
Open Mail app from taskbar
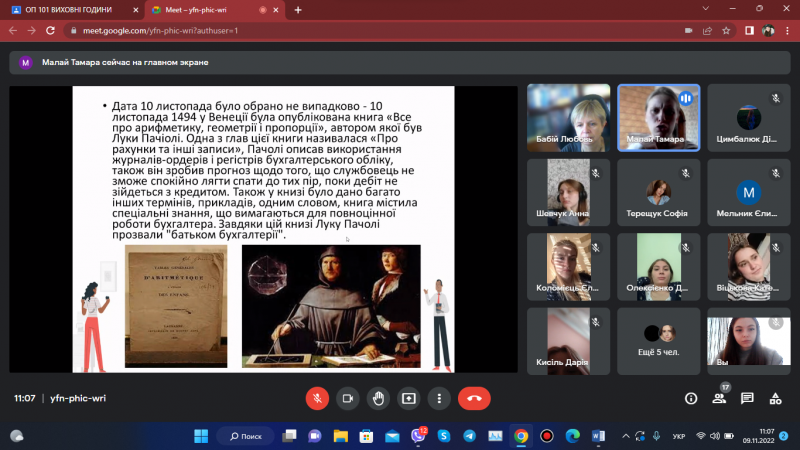[x=392, y=436]
